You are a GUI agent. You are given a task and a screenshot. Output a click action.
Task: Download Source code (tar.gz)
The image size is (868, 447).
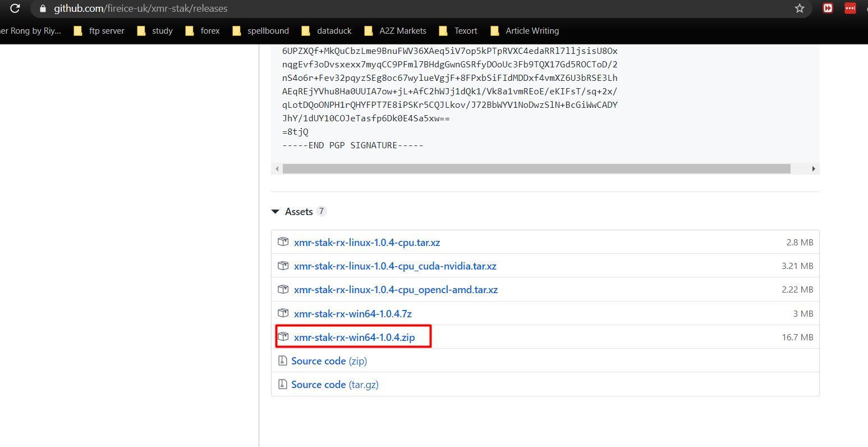click(335, 385)
